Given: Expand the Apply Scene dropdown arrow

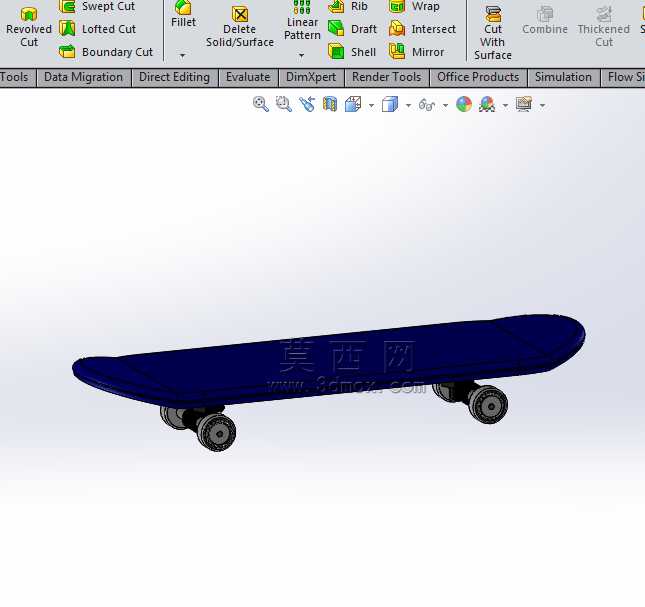Looking at the screenshot, I should pos(506,106).
